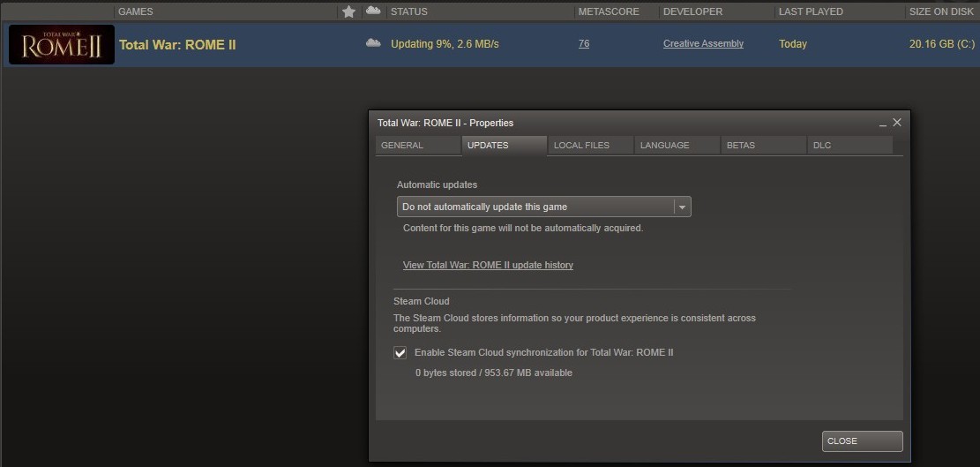Click the CLOSE button
Viewport: 980px width, 467px height.
[862, 441]
